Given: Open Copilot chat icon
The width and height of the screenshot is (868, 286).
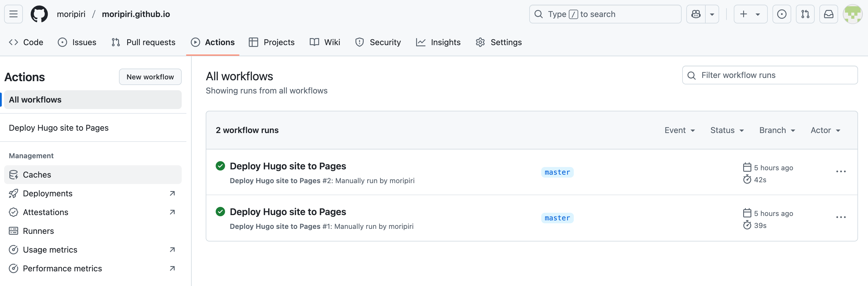Looking at the screenshot, I should coord(696,14).
